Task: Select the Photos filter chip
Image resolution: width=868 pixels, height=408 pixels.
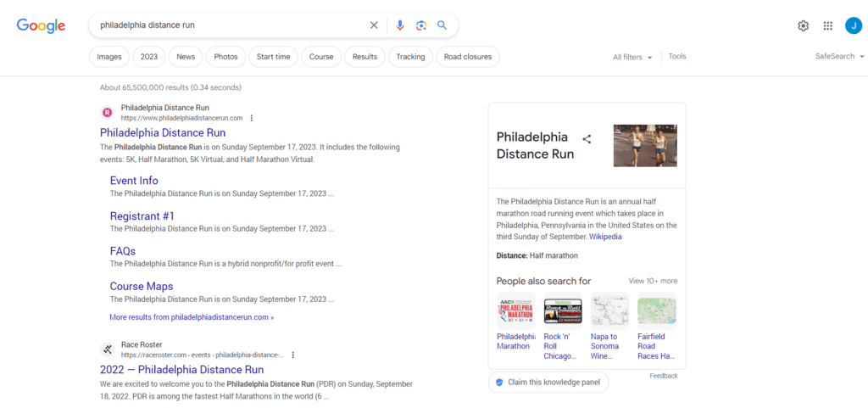Action: click(x=225, y=57)
